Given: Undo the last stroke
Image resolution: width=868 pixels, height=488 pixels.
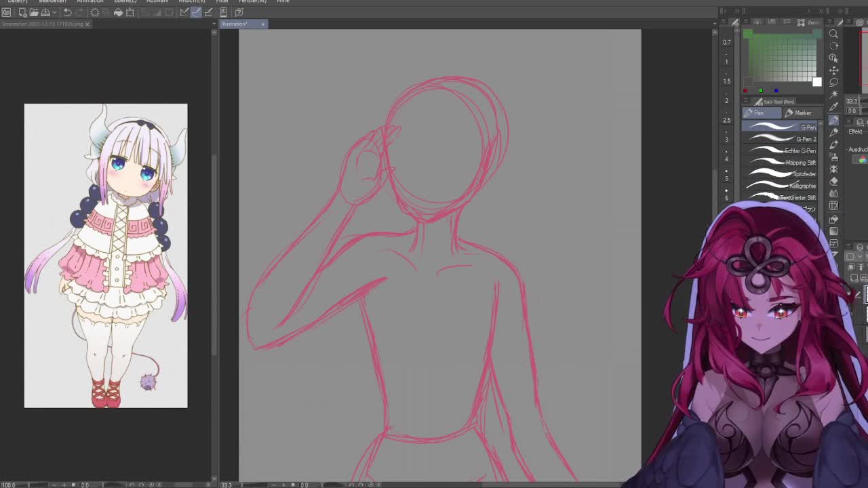Looking at the screenshot, I should click(x=67, y=12).
